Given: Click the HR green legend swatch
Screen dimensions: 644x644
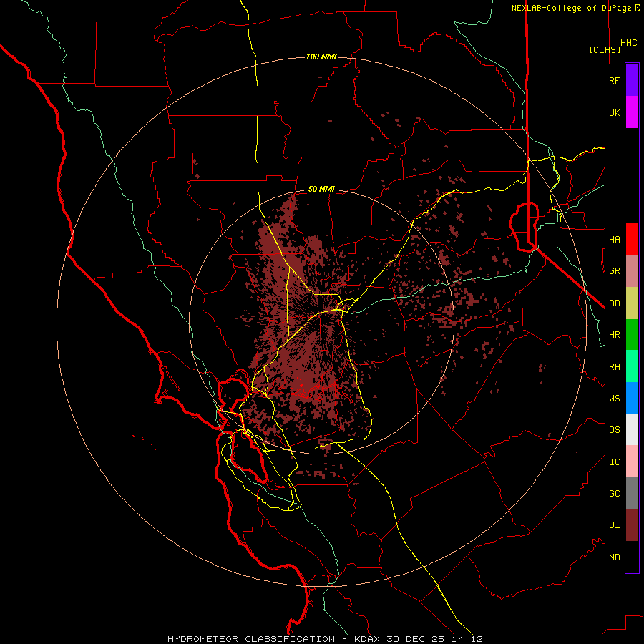Looking at the screenshot, I should pyautogui.click(x=632, y=335).
